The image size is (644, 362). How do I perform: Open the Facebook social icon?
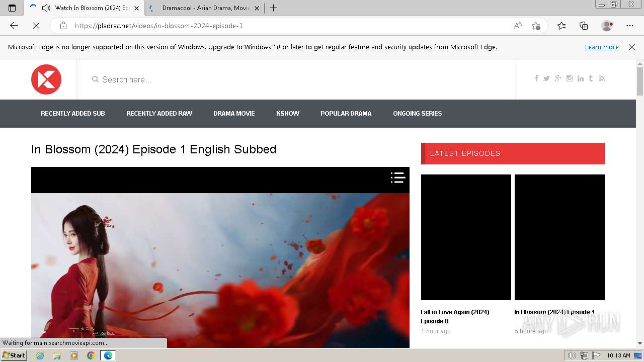(536, 78)
